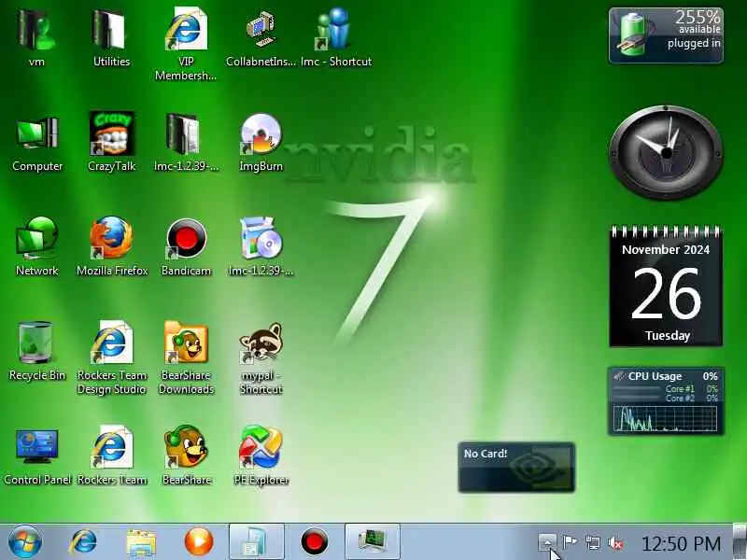
Task: Click the battery meter gadget
Action: [666, 35]
